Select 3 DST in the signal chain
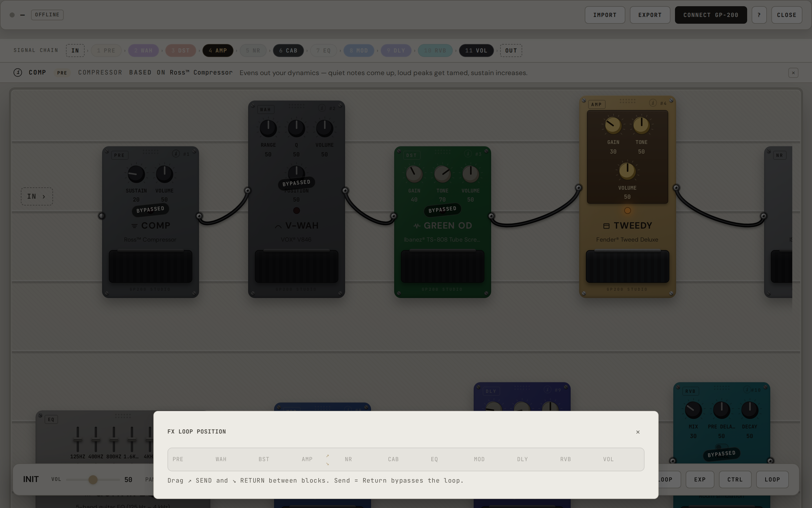Viewport: 812px width, 508px height. pos(180,51)
